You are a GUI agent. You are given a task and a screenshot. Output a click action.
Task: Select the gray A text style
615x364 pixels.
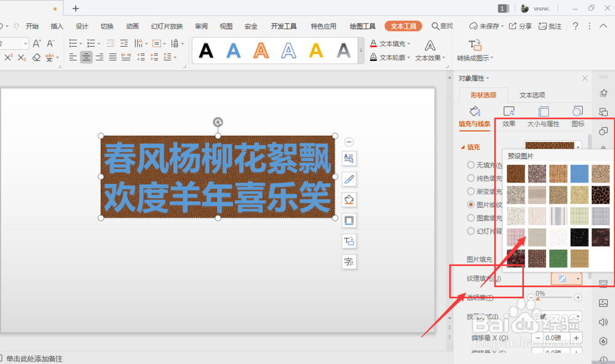click(x=344, y=50)
